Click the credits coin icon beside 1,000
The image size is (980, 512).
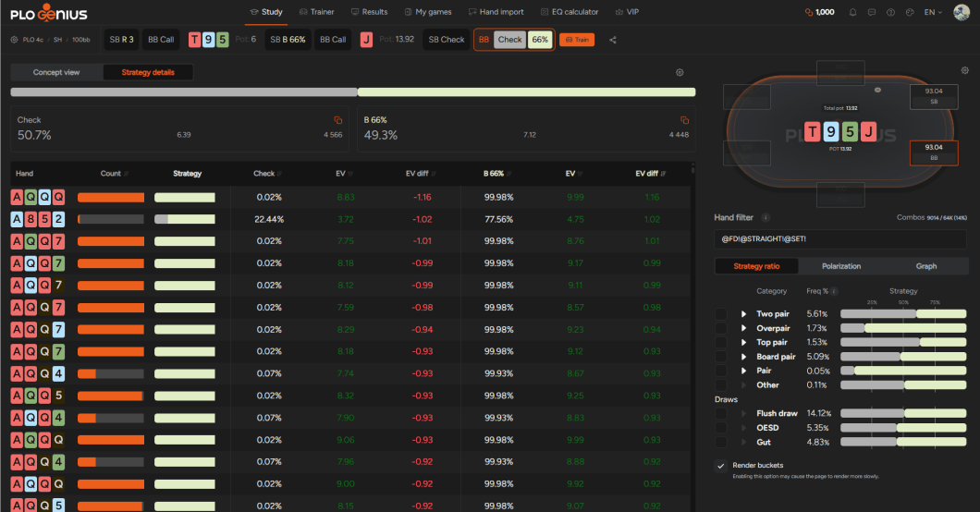(809, 12)
